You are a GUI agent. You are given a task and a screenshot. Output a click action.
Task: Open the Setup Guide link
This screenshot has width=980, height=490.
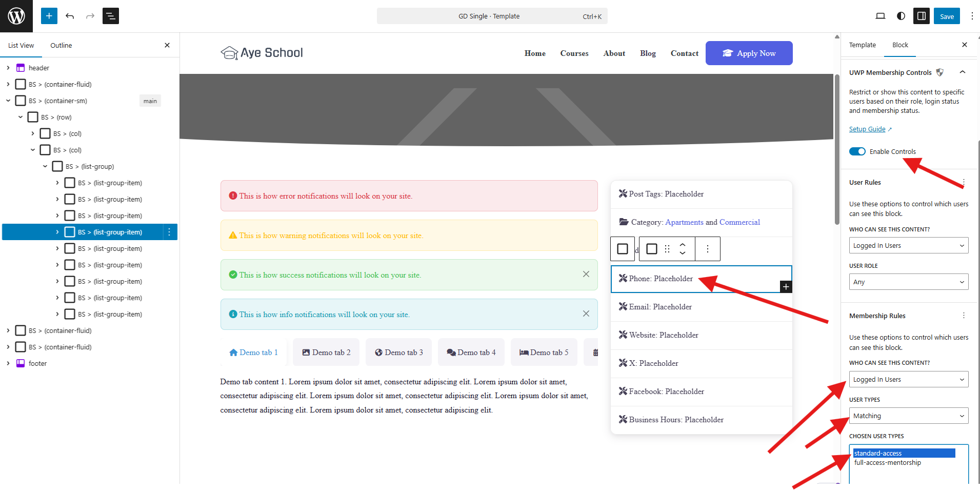click(867, 129)
